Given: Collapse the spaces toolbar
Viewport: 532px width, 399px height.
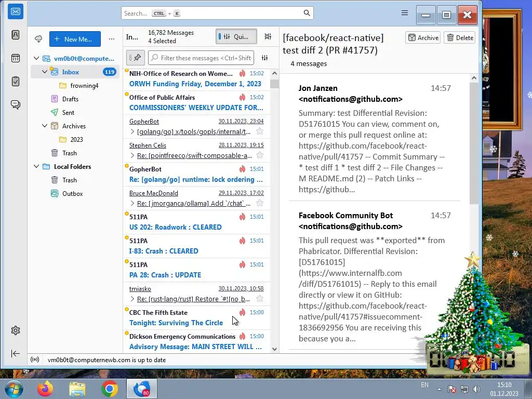Looking at the screenshot, I should [15, 353].
